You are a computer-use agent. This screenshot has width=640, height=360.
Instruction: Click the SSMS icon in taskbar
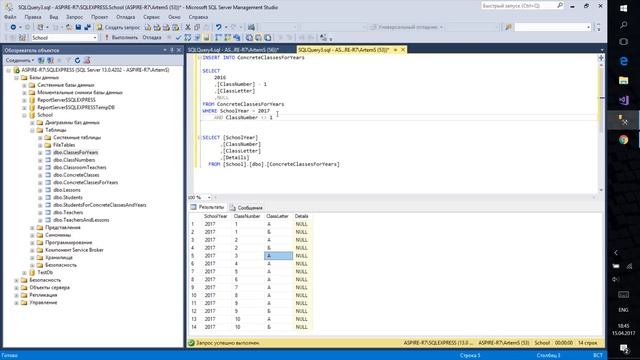[624, 120]
